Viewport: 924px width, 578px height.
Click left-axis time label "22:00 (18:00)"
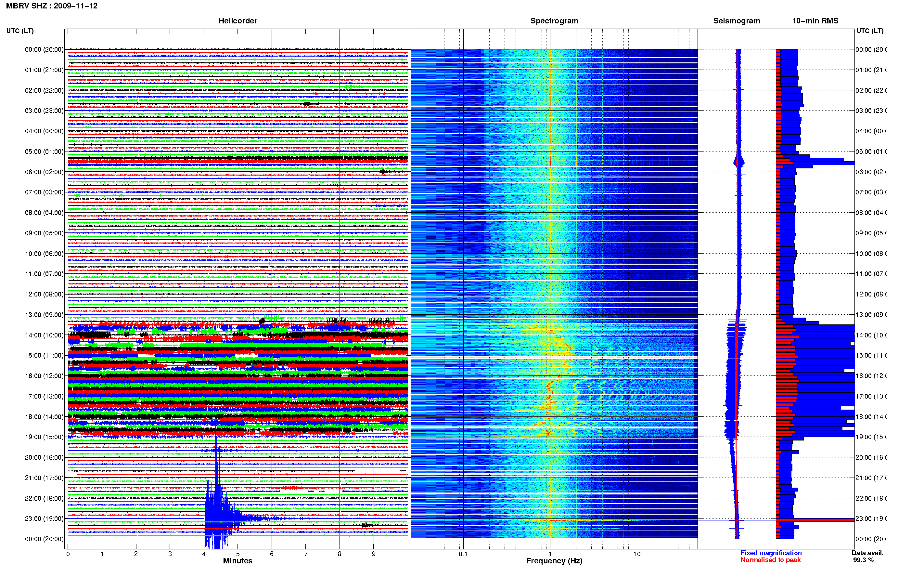coord(44,498)
